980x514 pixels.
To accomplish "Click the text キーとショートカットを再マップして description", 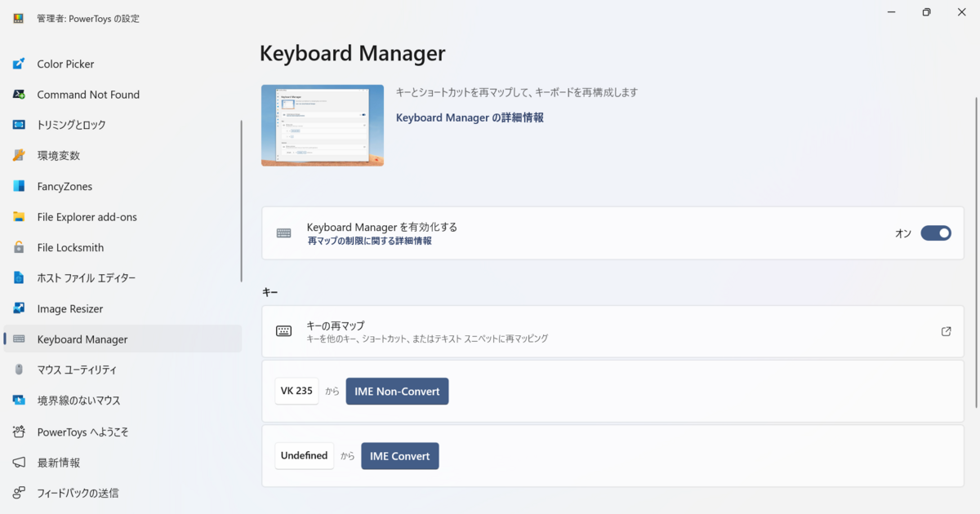I will [x=517, y=92].
